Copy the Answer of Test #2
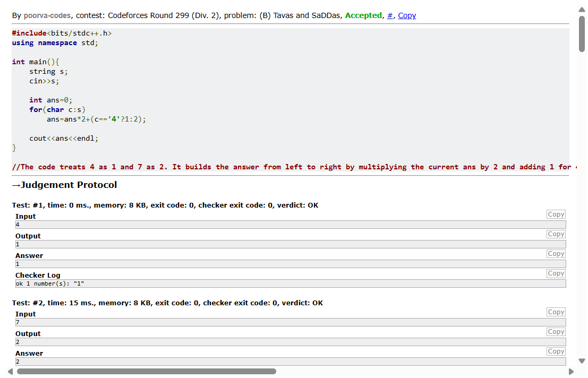The image size is (588, 378). (x=556, y=351)
